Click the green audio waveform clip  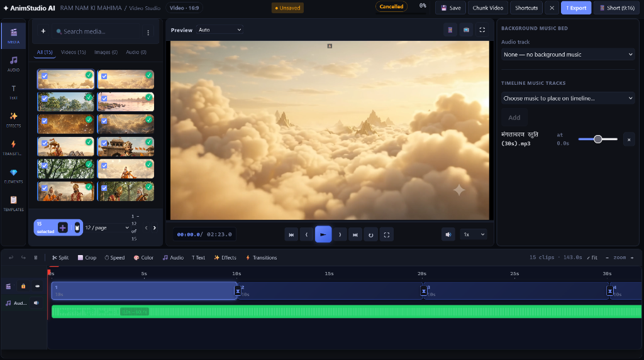click(347, 312)
